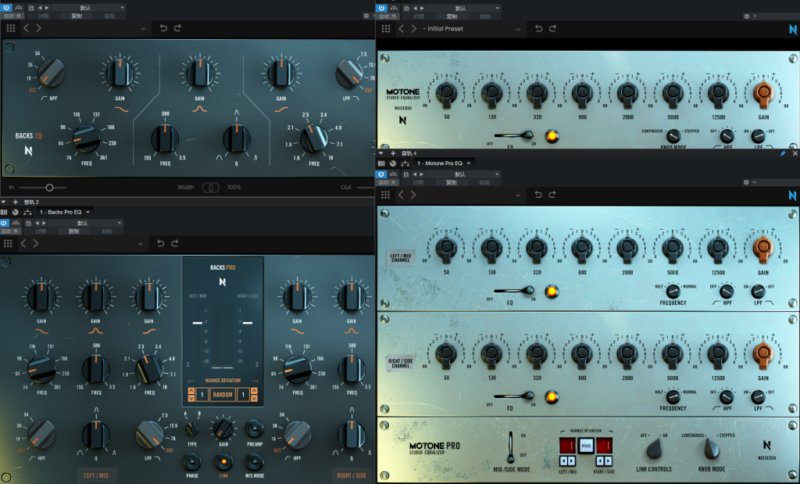Expand the 'Initial Preset' preset dropdown

coord(470,28)
